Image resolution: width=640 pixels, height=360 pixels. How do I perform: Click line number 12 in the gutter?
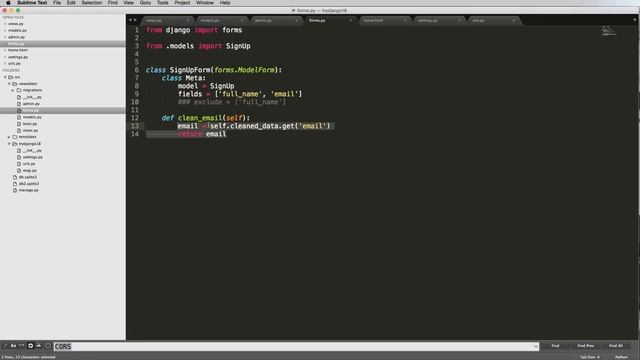[135, 118]
